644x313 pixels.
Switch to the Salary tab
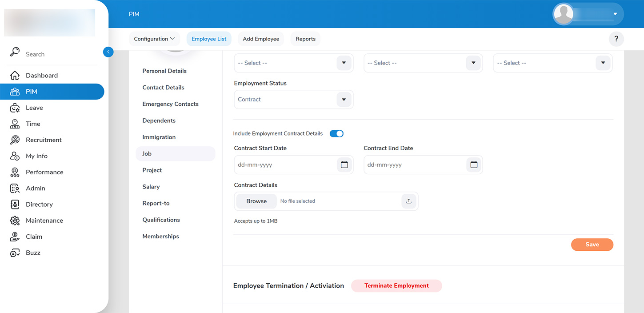tap(151, 187)
